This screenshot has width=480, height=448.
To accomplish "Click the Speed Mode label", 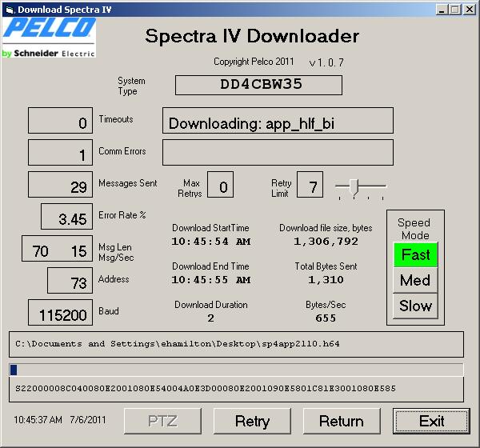I will [414, 229].
